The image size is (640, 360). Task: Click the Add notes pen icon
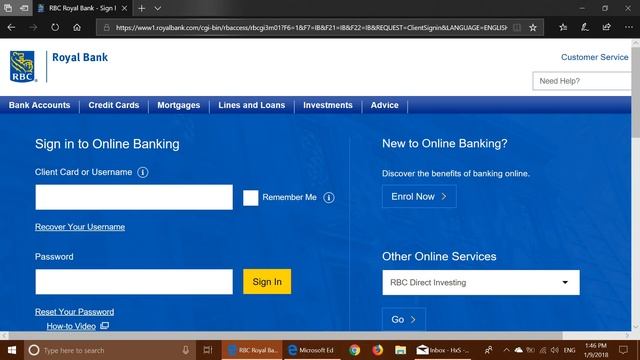[584, 27]
